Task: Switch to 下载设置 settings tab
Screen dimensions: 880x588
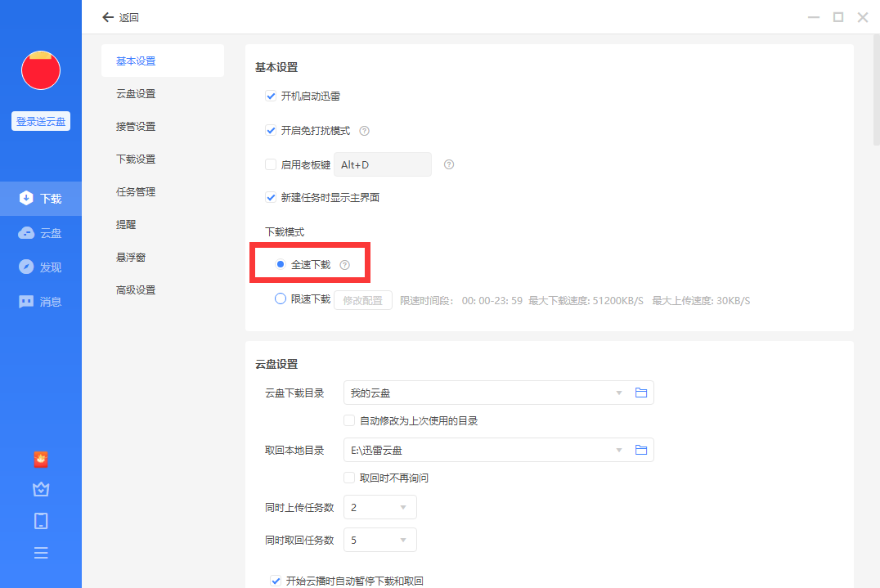Action: pos(136,159)
